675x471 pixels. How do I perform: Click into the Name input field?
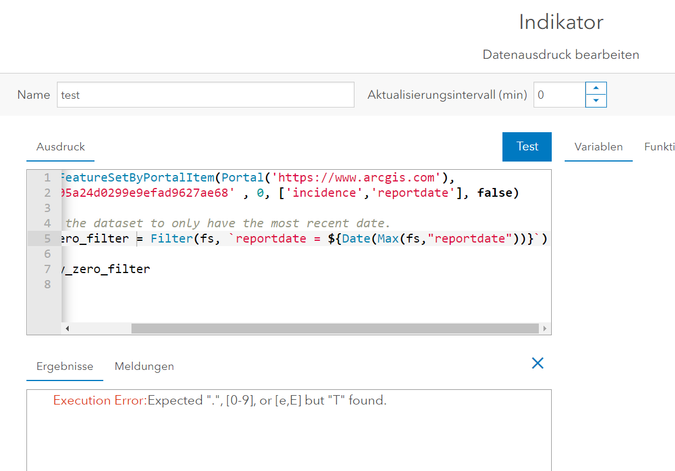point(206,95)
